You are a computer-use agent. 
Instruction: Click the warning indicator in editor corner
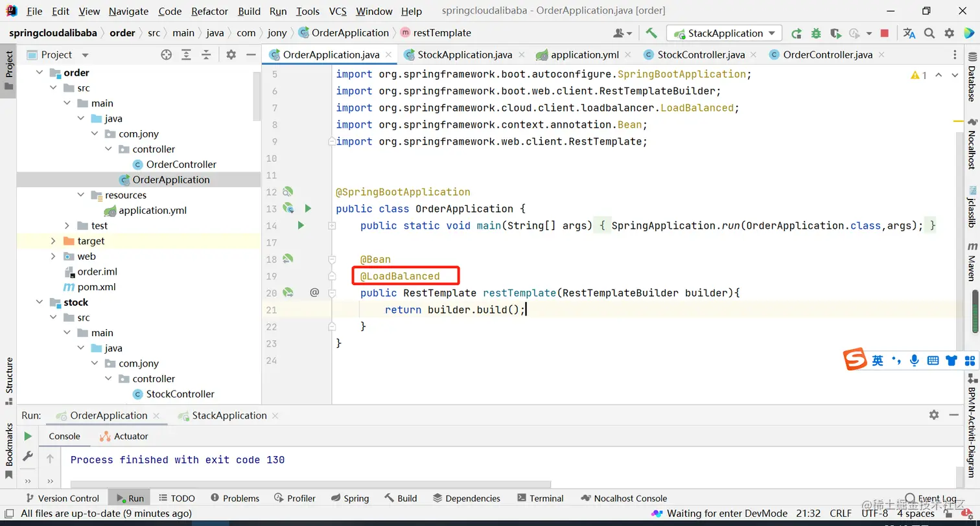tap(918, 75)
